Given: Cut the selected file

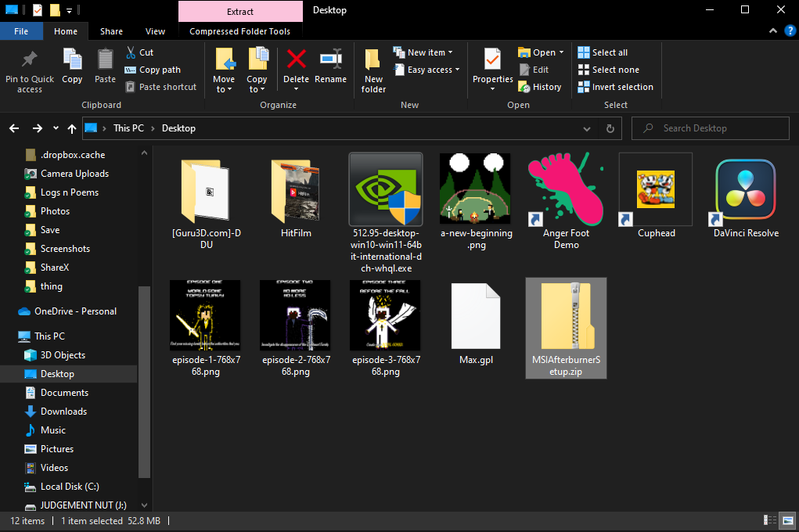Looking at the screenshot, I should point(139,52).
